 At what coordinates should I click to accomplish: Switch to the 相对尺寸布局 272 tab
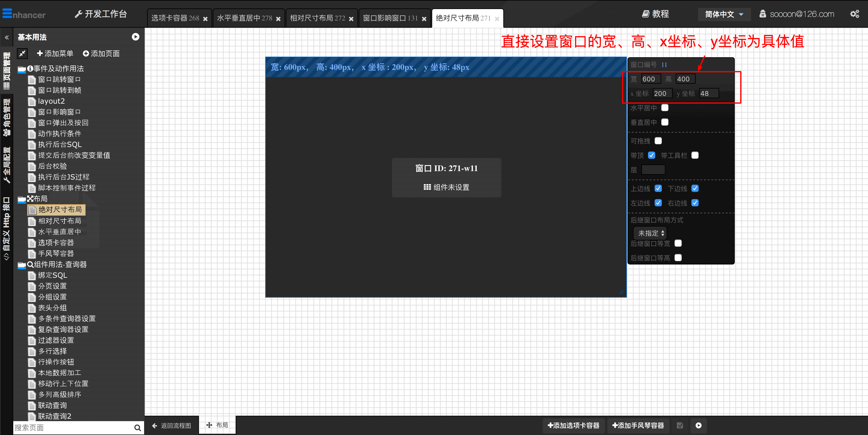pos(317,18)
